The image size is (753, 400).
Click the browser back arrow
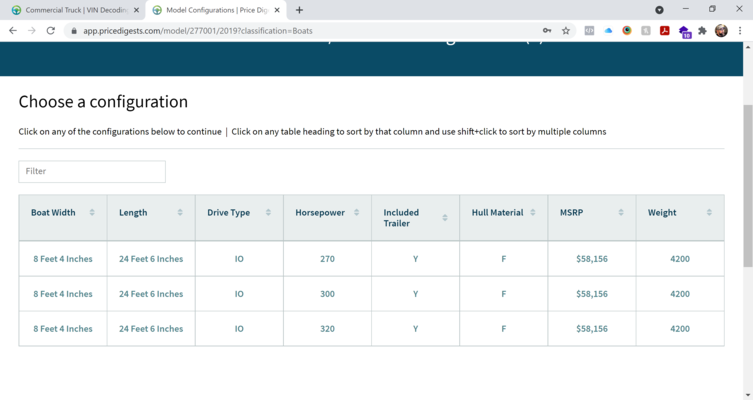(x=13, y=31)
